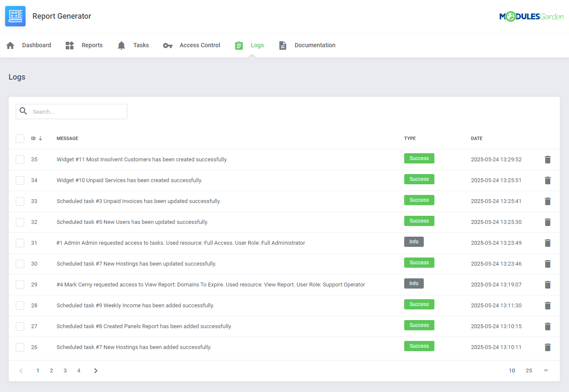Screen dimensions: 569x392
Task: Click the ModulesGarden logo
Action: 531,16
